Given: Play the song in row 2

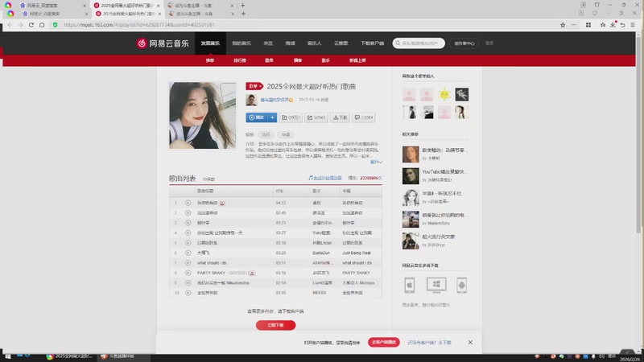Looking at the screenshot, I should coord(188,213).
